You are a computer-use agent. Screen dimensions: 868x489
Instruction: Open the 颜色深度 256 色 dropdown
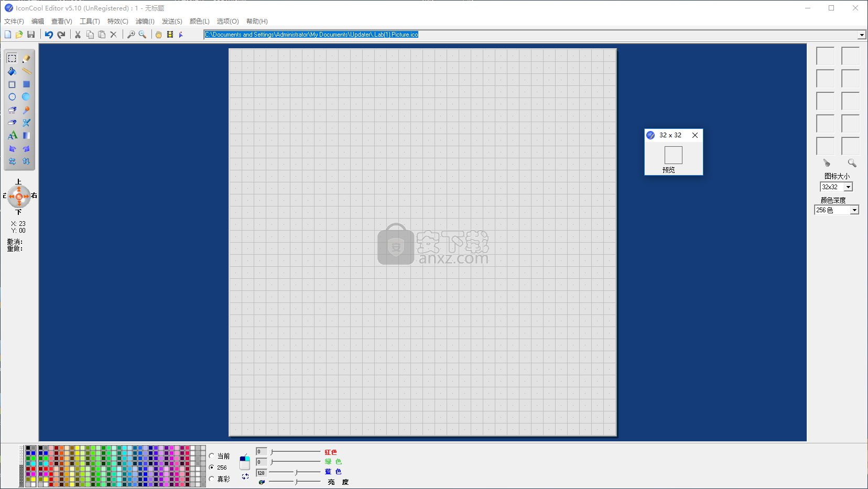(854, 210)
